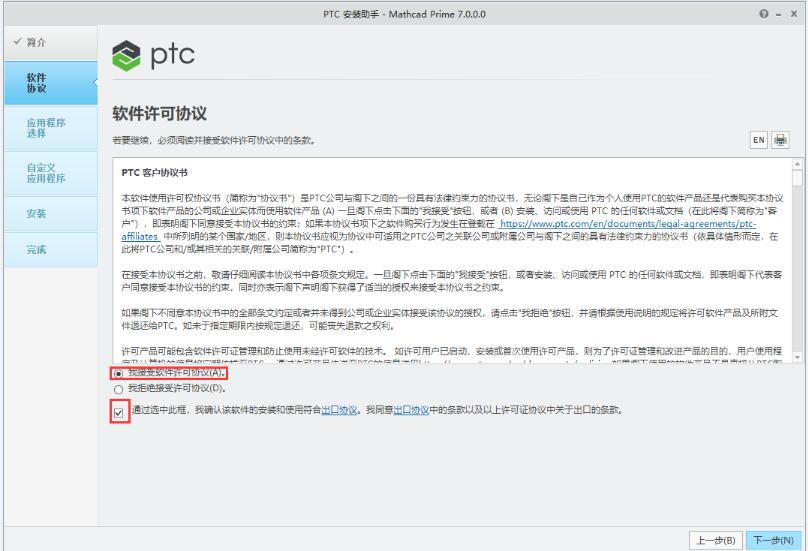Select 自定义应用程序 step in sidebar
Screen dimensions: 808x551
click(50, 173)
